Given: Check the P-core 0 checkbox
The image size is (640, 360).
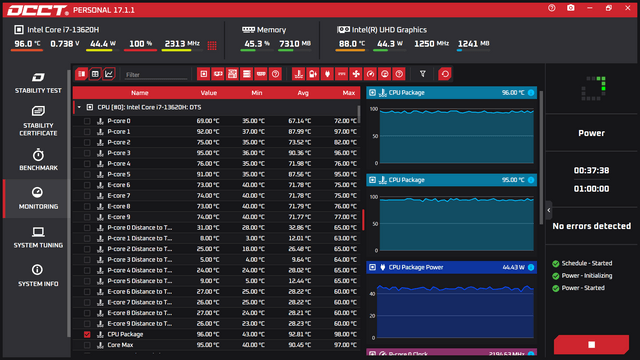Looking at the screenshot, I should coord(87,121).
